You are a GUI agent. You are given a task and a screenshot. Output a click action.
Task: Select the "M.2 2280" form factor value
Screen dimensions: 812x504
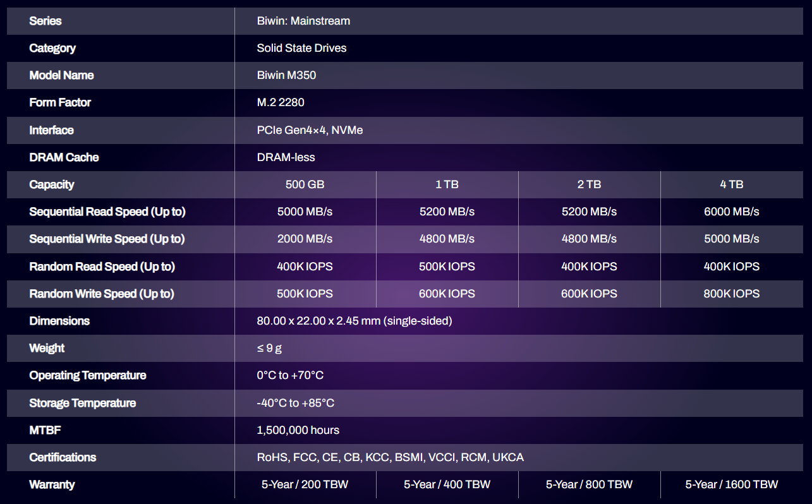click(281, 102)
